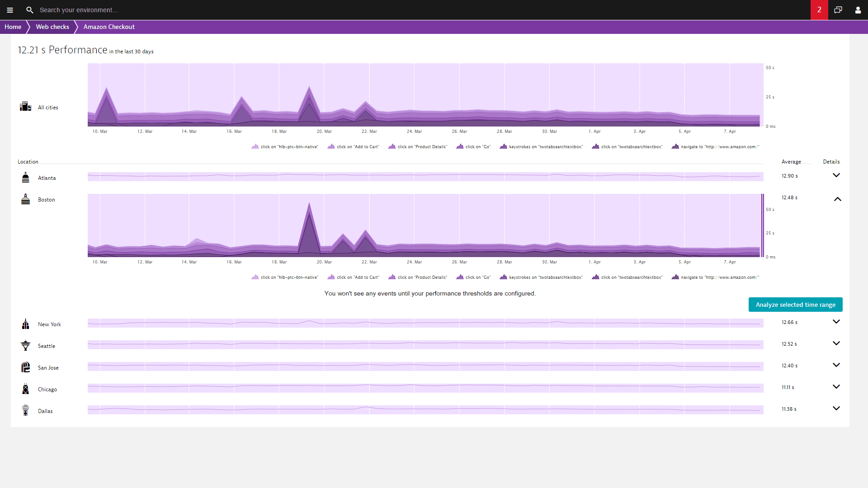The width and height of the screenshot is (868, 488).
Task: Click the San Jose city icon
Action: [x=26, y=367]
